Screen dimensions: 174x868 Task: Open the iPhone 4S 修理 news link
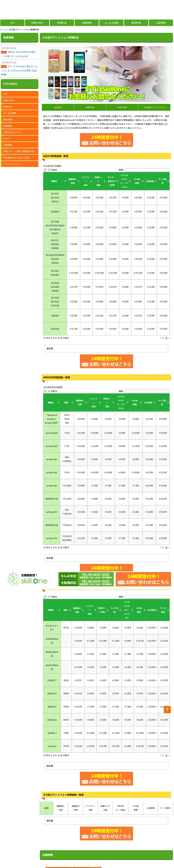coord(19,70)
